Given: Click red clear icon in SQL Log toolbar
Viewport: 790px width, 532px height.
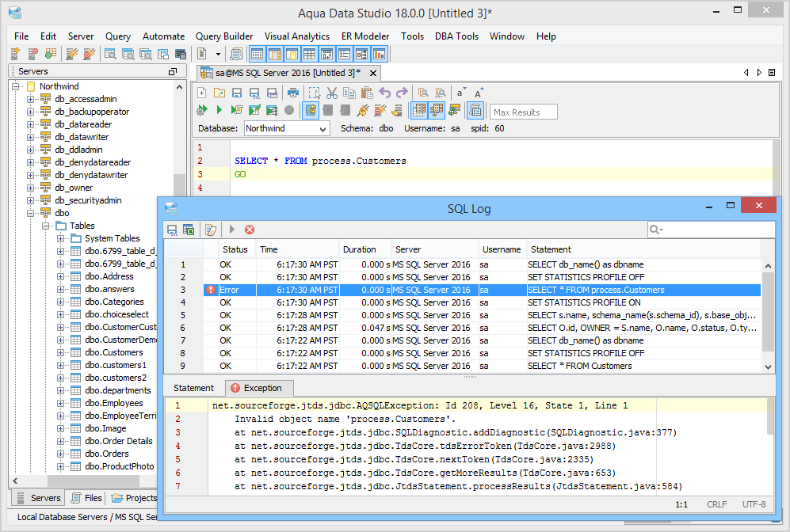Looking at the screenshot, I should click(x=250, y=230).
